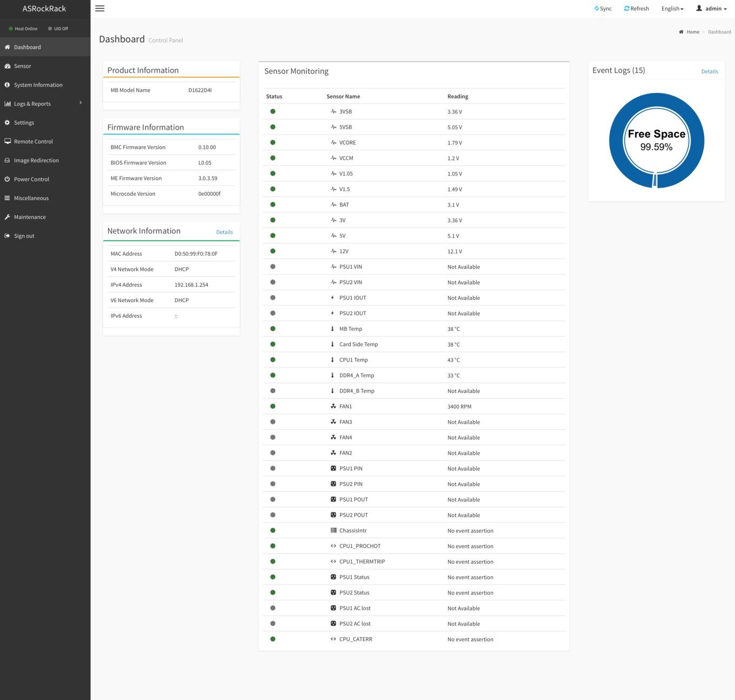Click the chassis icon next to ChassisIntr
735x700 pixels.
[x=333, y=531]
